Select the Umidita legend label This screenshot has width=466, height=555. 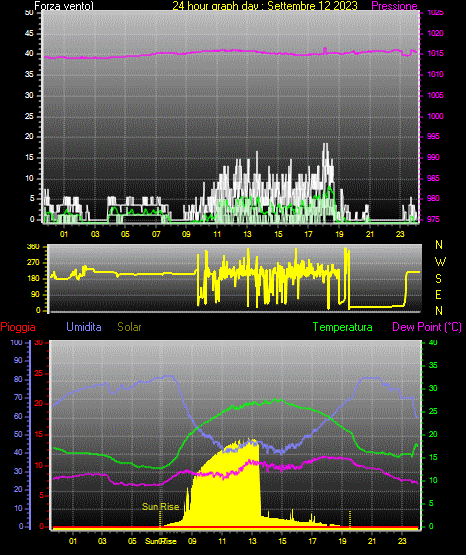84,327
